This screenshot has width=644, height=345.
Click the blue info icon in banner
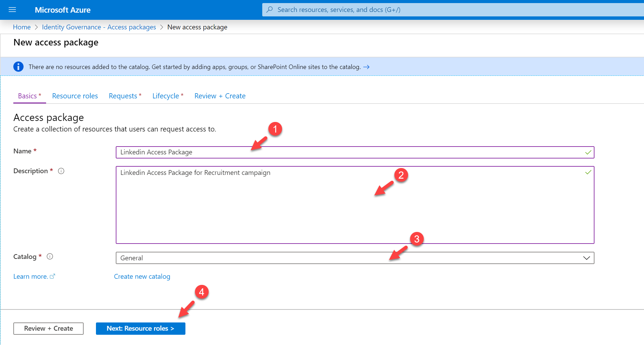[18, 67]
